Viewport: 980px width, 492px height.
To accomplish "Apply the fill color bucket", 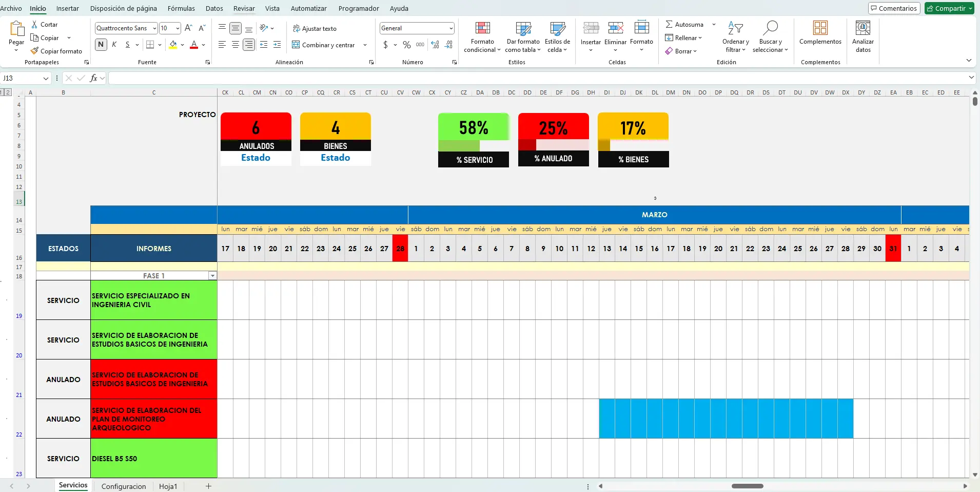I will 173,45.
